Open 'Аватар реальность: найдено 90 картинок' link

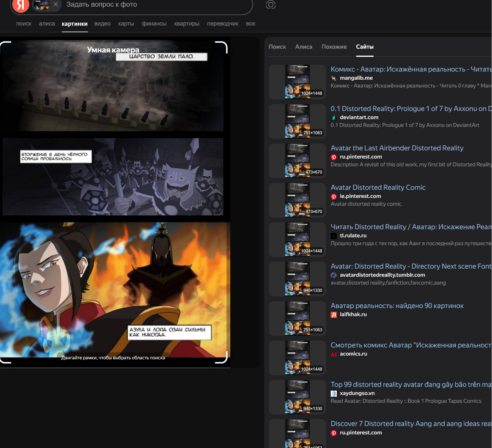397,306
